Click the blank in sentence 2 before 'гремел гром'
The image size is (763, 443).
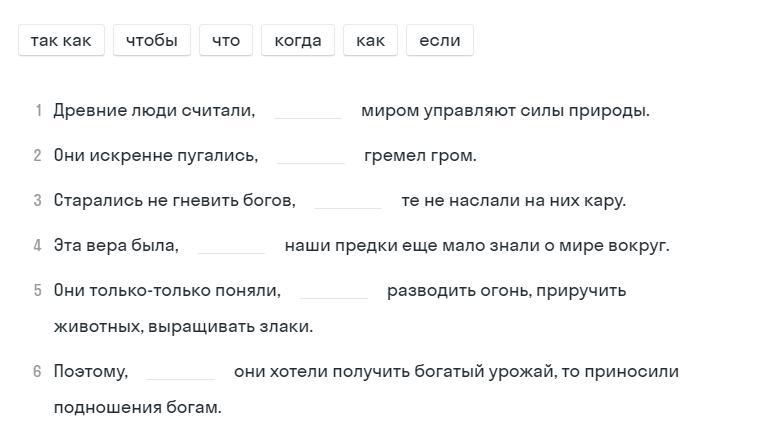click(x=311, y=156)
